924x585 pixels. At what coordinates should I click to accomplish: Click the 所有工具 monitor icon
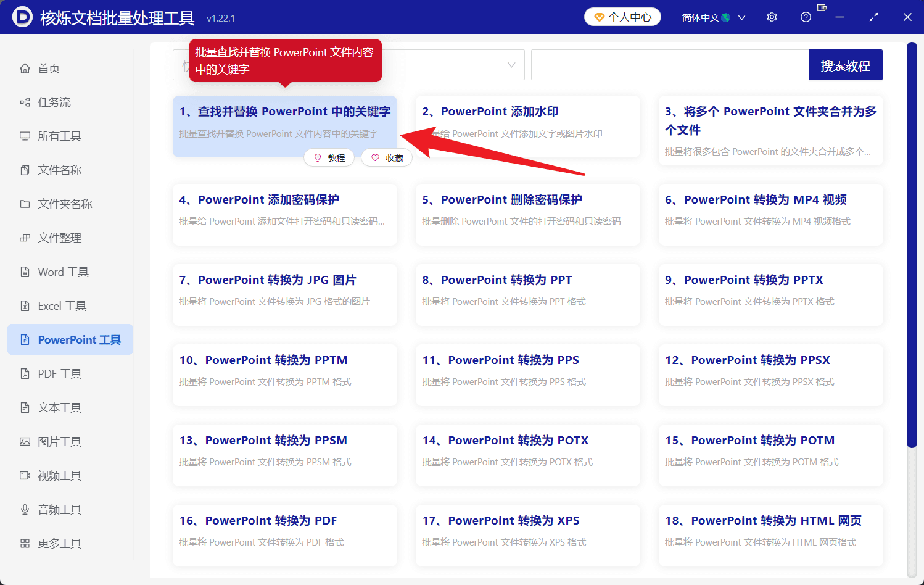click(x=25, y=136)
